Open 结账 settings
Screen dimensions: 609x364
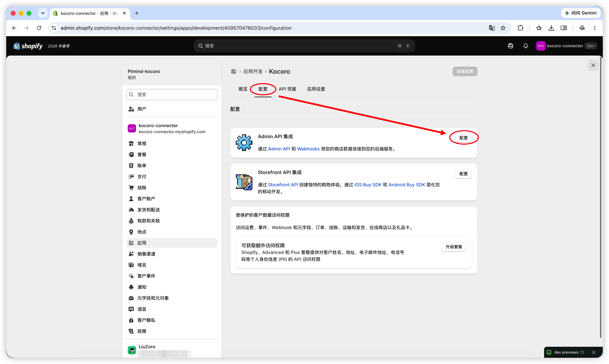[172, 188]
